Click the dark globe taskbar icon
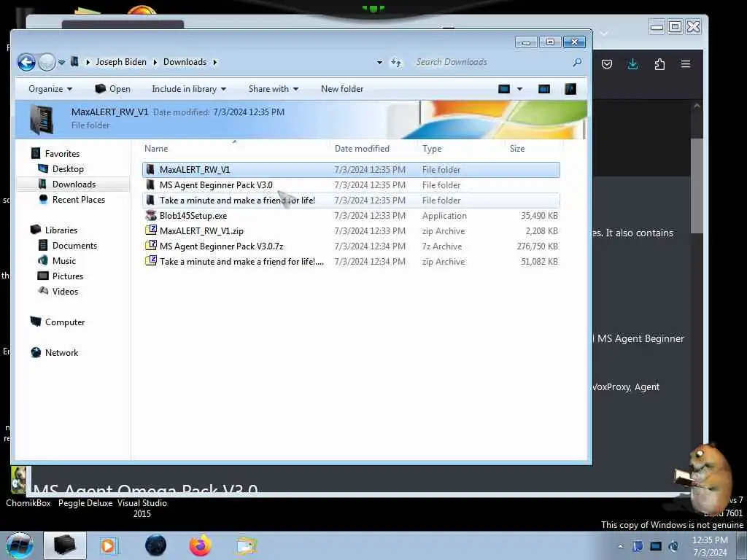This screenshot has height=560, width=747. [x=156, y=545]
